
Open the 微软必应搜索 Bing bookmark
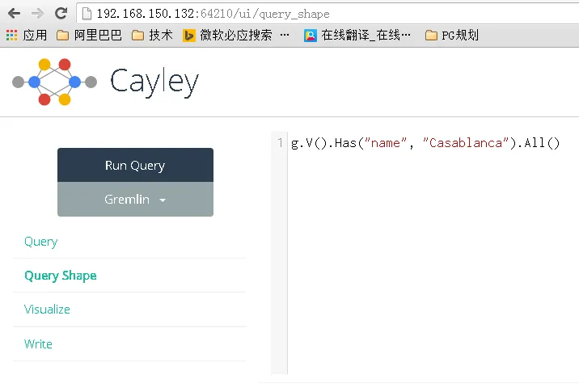coord(236,35)
